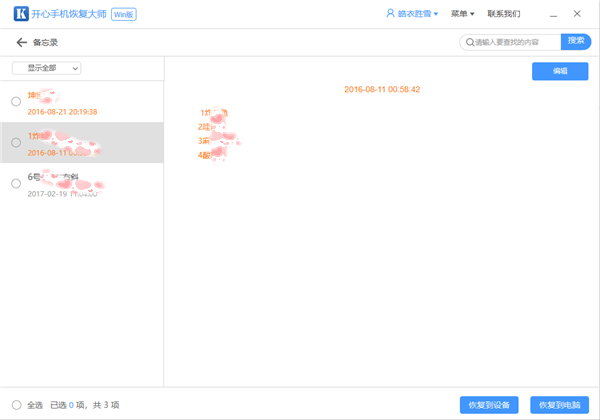
Task: Click the 备忘录 page title
Action: (45, 42)
